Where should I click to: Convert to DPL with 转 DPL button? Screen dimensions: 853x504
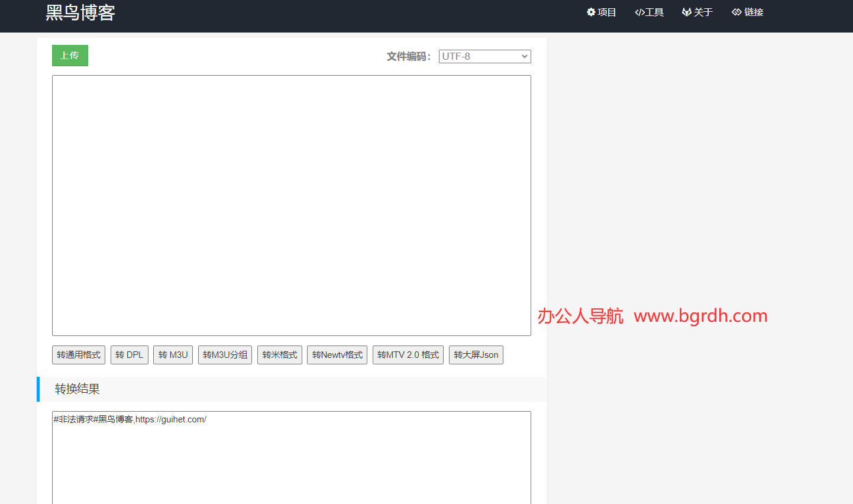coord(129,355)
